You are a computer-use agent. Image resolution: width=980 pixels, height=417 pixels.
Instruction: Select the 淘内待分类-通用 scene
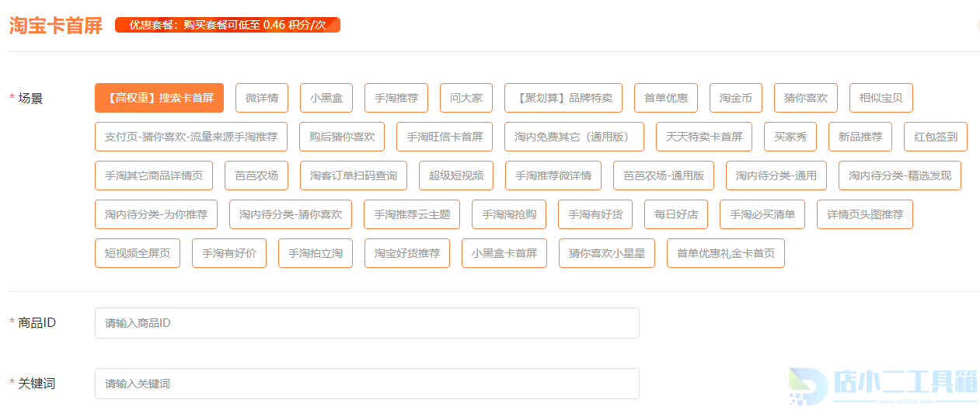click(x=776, y=175)
